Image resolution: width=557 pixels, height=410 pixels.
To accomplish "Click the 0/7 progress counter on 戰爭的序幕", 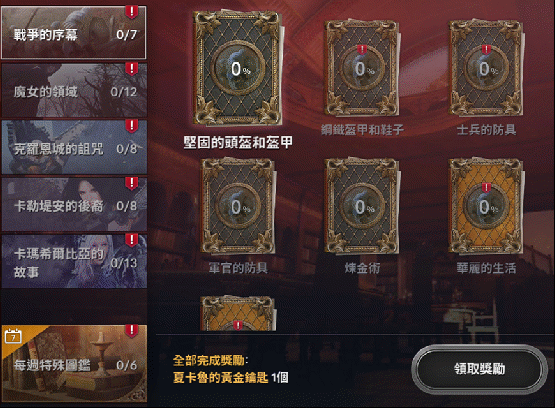I will click(126, 35).
